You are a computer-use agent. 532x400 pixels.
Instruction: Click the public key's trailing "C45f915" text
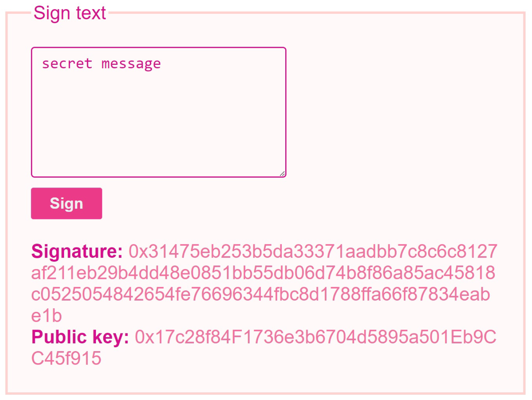66,358
